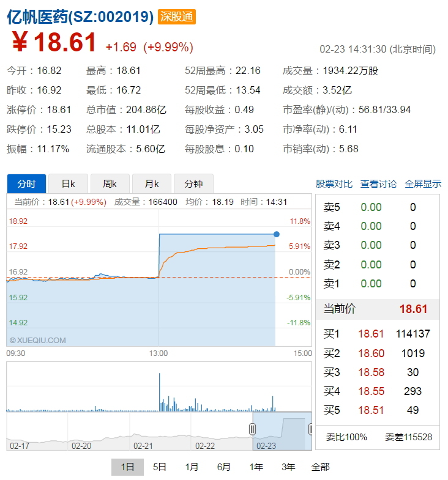
Task: Click the 委差115528 text
Action: tap(408, 437)
